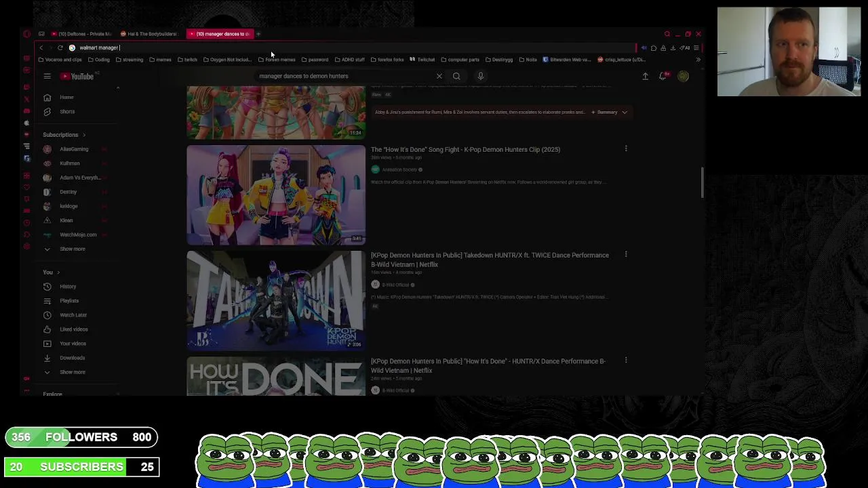Viewport: 868px width, 488px height.
Task: Open options menu for How It's Done dance performance video
Action: tap(626, 360)
